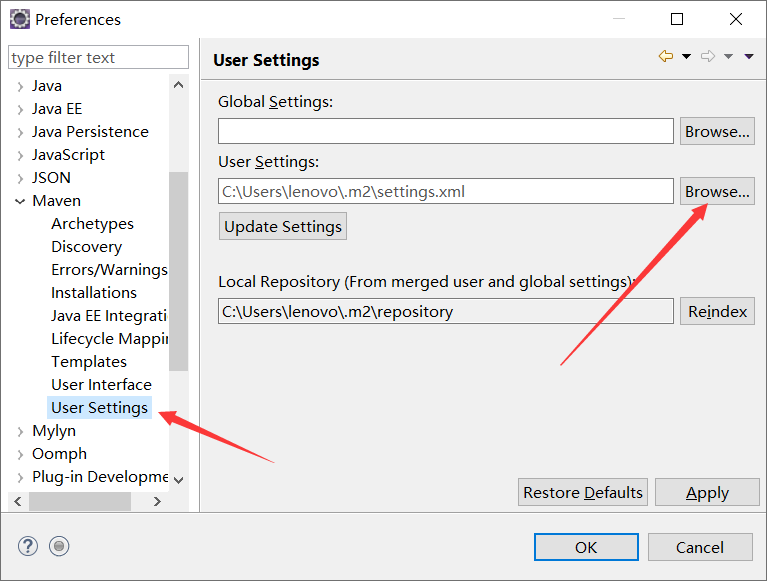Open the preferences page view menu arrow

pyautogui.click(x=749, y=56)
